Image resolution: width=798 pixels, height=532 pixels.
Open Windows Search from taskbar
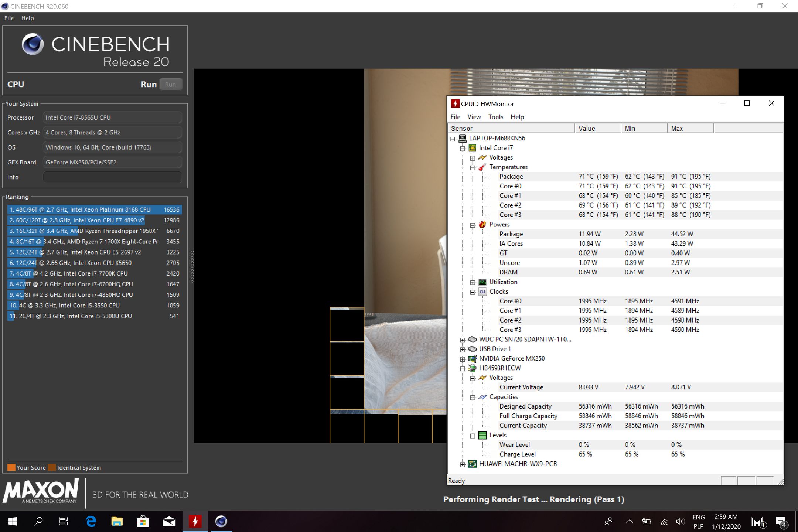[38, 521]
